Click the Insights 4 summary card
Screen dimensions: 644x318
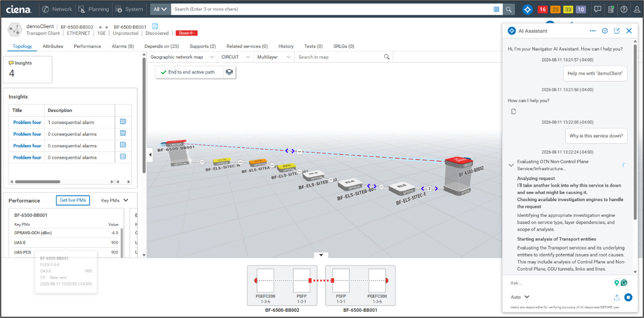coord(28,69)
